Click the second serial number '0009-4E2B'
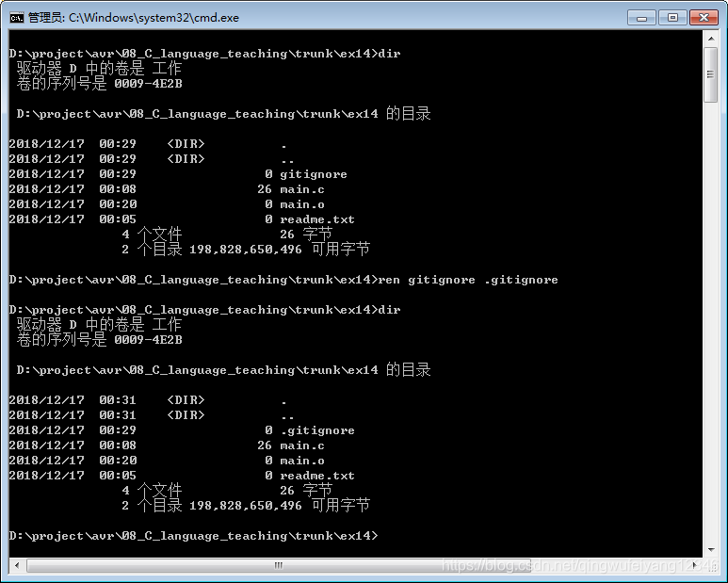This screenshot has height=583, width=728. point(148,340)
